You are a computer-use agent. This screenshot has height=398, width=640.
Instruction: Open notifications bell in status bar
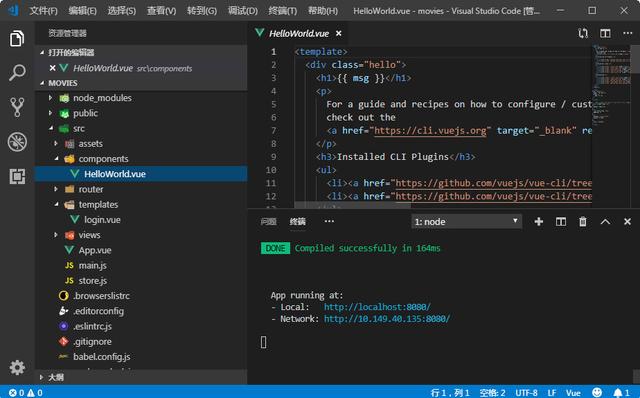(621, 393)
